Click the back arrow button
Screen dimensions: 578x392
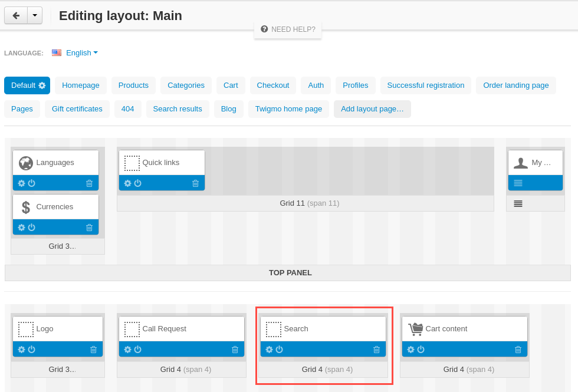tap(16, 15)
